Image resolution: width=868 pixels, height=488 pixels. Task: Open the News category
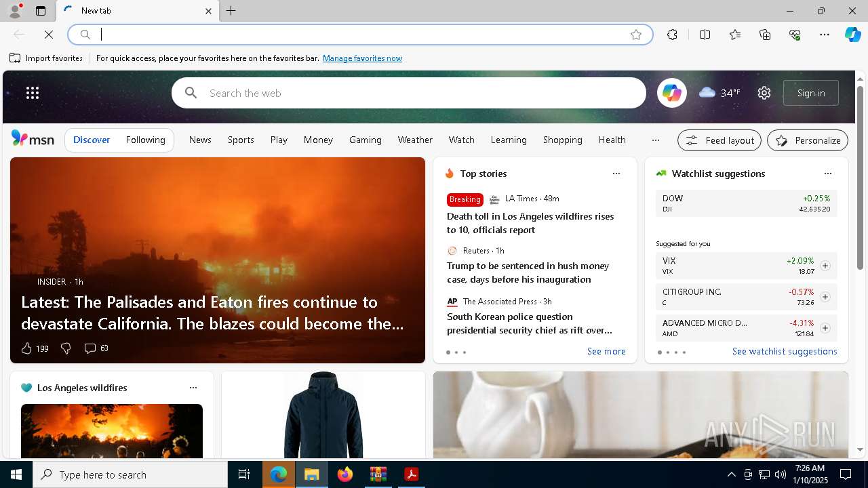[x=200, y=140]
